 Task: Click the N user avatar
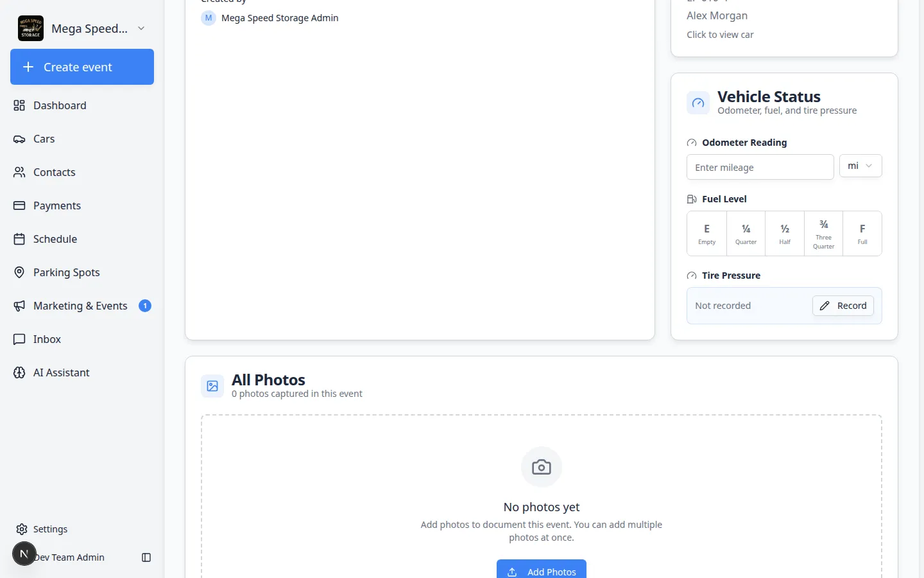pos(24,554)
